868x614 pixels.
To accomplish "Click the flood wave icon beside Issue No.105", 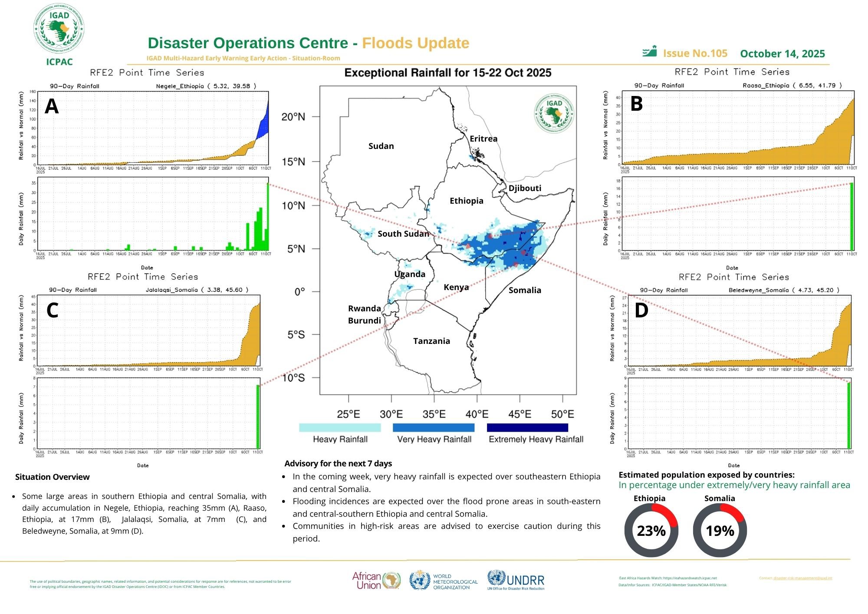I will 650,52.
